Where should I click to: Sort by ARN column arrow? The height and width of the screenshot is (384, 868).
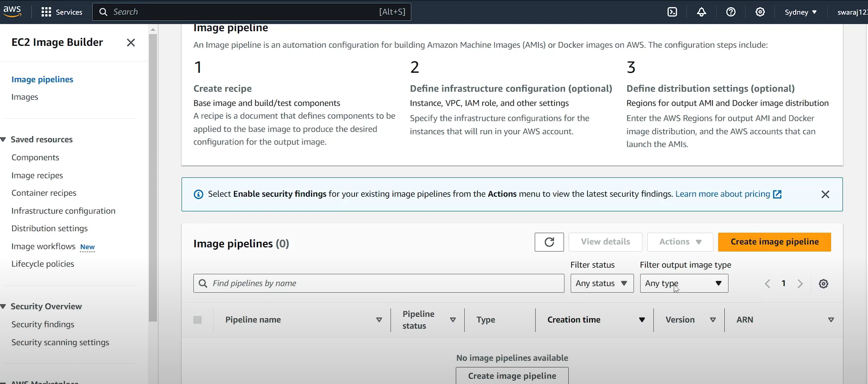tap(831, 320)
